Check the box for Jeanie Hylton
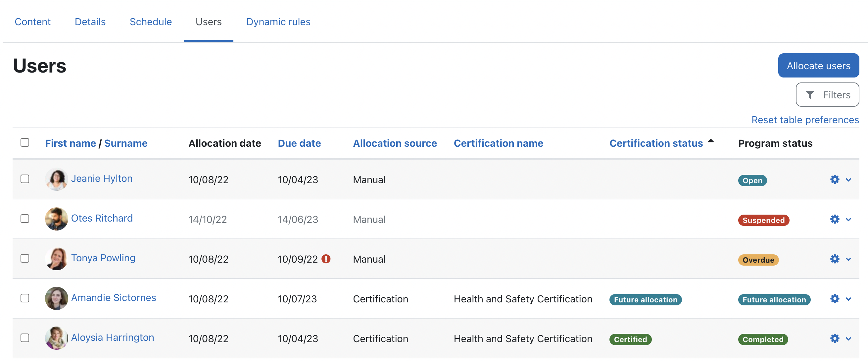This screenshot has width=868, height=361. 24,179
